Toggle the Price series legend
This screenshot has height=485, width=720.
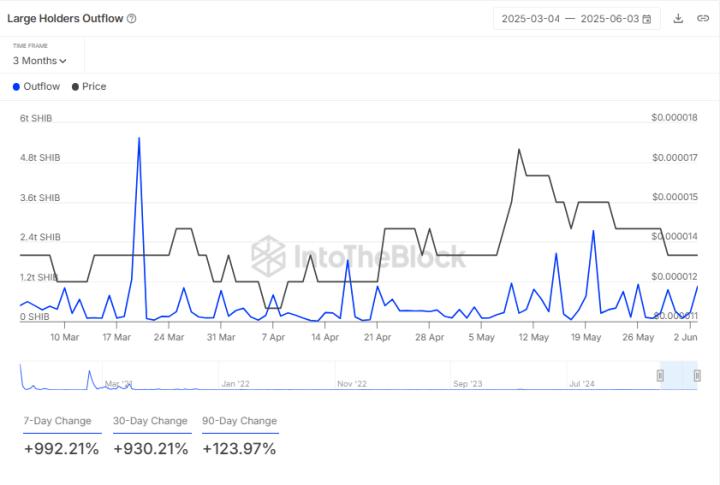point(89,86)
